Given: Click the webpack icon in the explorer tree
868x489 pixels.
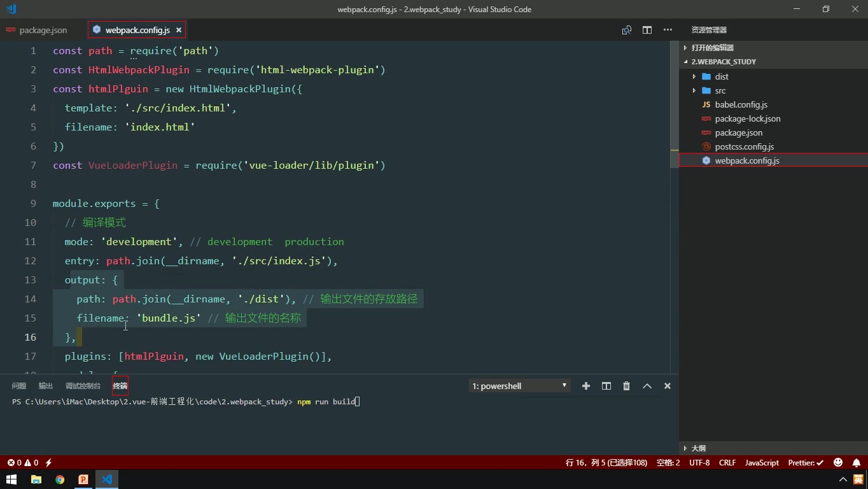Looking at the screenshot, I should coord(706,160).
